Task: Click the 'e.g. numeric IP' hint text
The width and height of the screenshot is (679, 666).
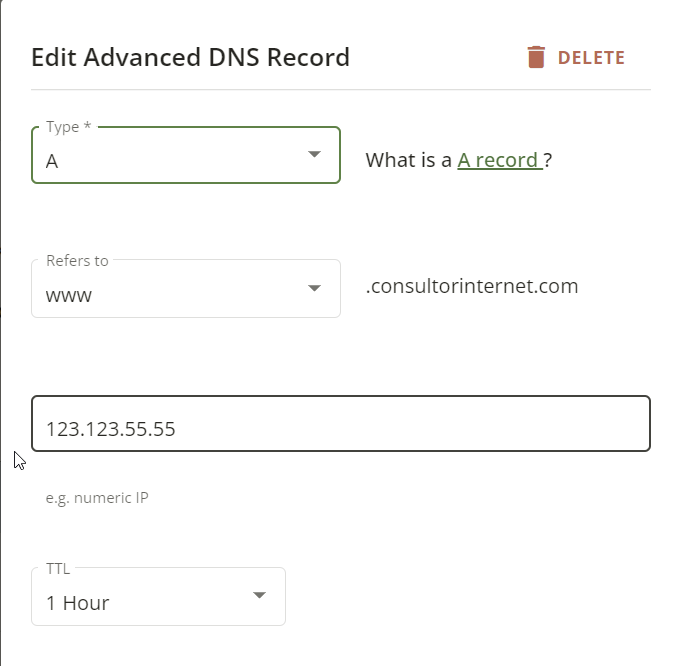Action: 97,498
